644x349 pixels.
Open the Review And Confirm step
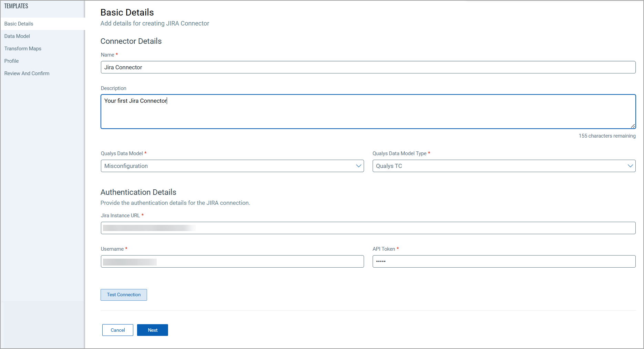[x=43, y=73]
